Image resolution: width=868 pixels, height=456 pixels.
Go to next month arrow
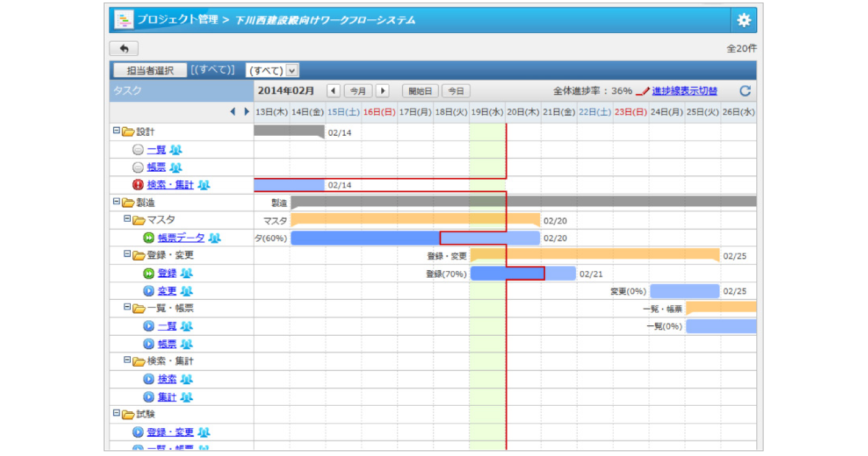[382, 91]
